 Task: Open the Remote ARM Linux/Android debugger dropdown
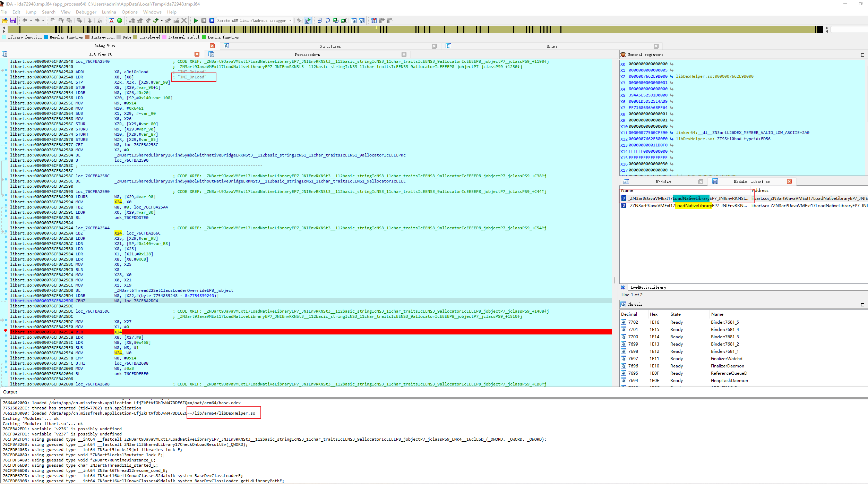290,20
